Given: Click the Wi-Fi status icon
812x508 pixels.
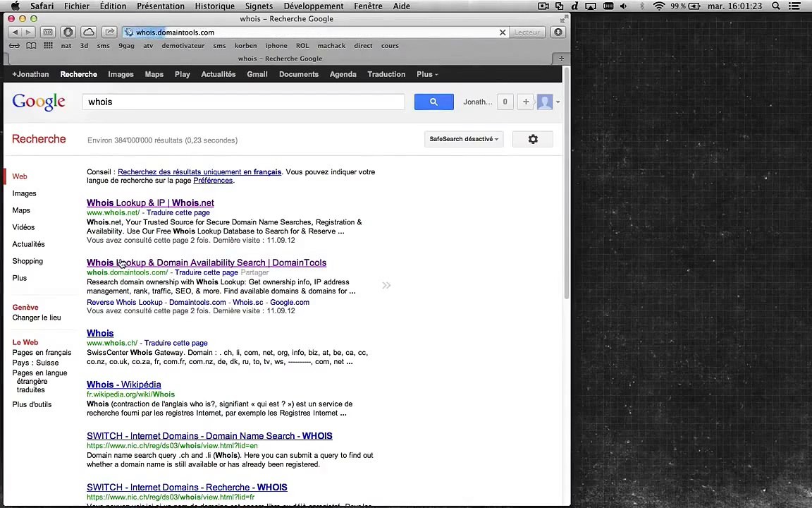Looking at the screenshot, I should 659,6.
